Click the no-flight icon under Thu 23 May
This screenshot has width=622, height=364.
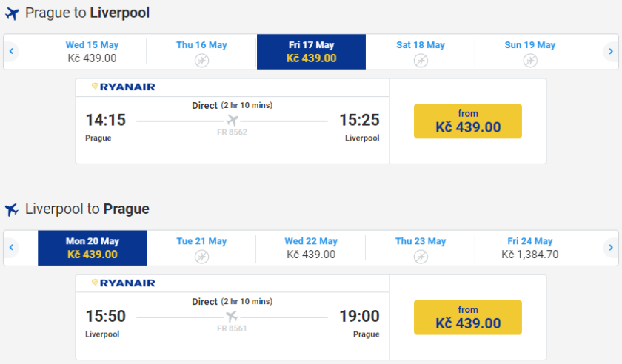tap(421, 256)
